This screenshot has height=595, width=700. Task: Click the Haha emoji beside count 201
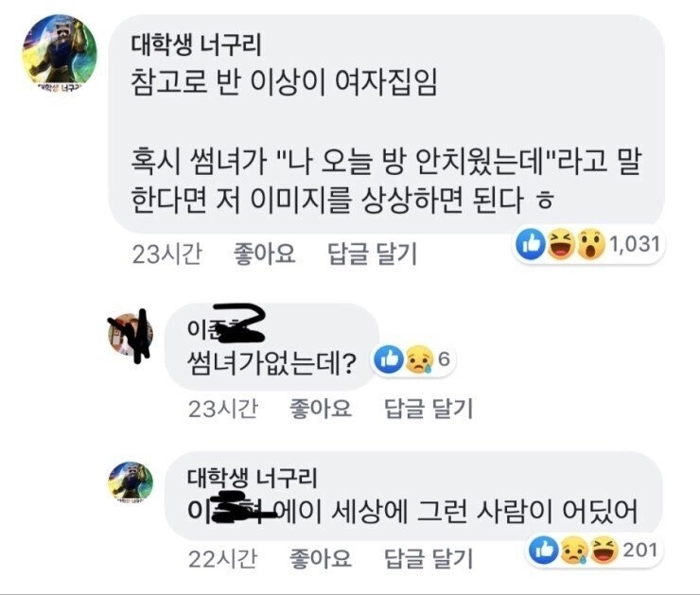pyautogui.click(x=601, y=550)
